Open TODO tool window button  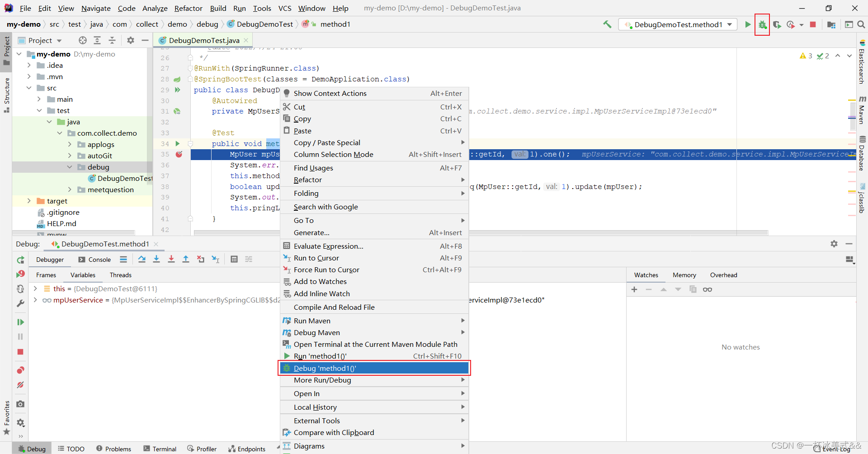tap(71, 449)
